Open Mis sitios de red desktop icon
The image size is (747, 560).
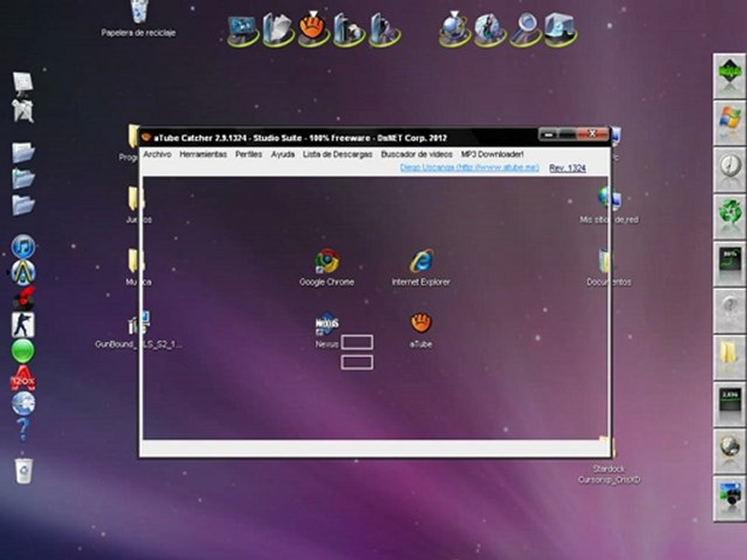(x=608, y=205)
